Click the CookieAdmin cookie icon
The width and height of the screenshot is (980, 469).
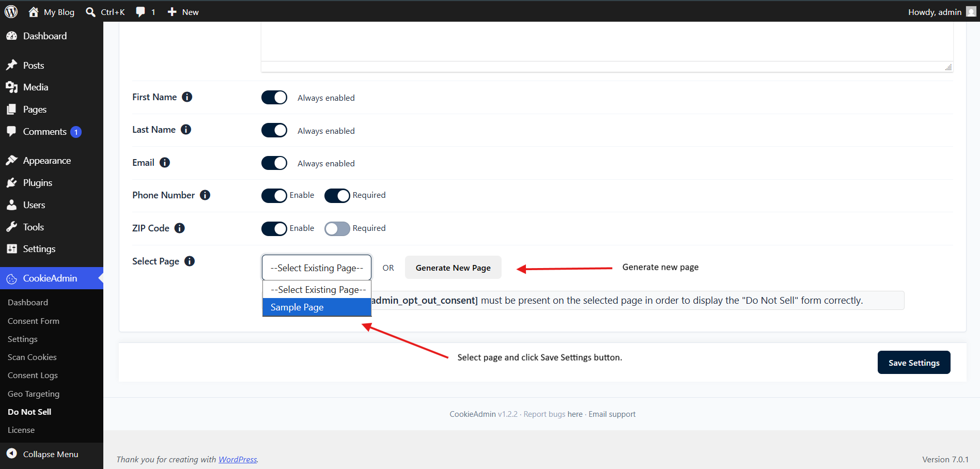tap(11, 279)
